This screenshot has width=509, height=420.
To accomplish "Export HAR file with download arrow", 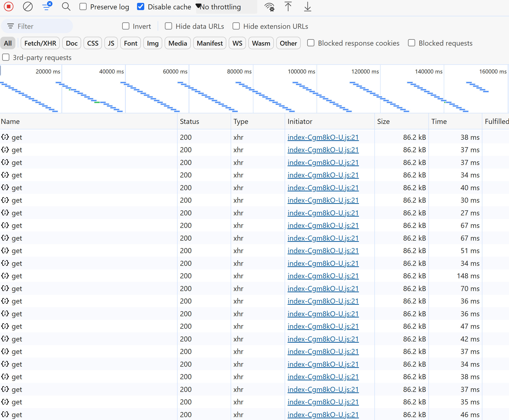I will [307, 7].
